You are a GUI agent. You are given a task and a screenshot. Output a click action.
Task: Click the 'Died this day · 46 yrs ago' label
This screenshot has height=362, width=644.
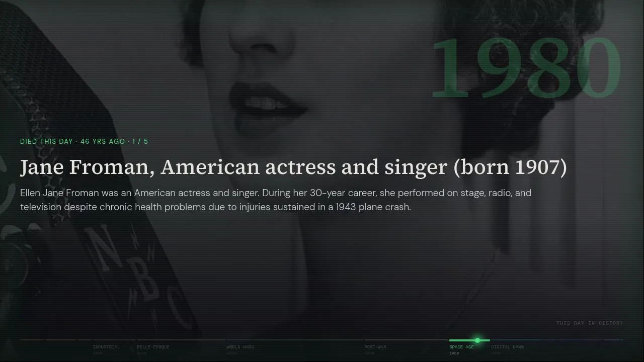pos(84,141)
